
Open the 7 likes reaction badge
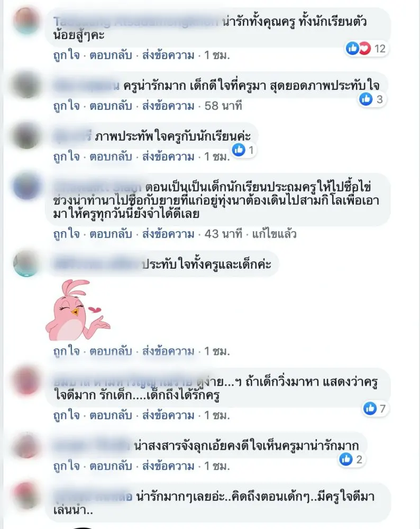point(375,408)
